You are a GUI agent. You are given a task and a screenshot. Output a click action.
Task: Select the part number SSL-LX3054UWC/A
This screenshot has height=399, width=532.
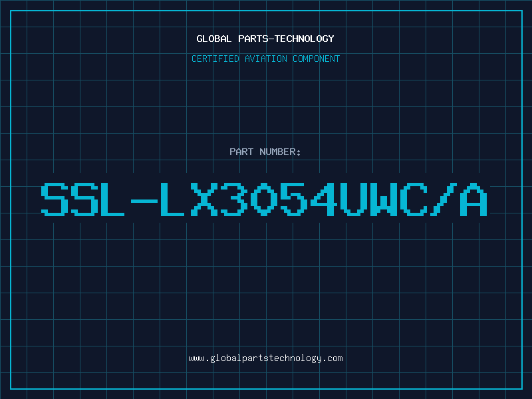click(x=264, y=199)
